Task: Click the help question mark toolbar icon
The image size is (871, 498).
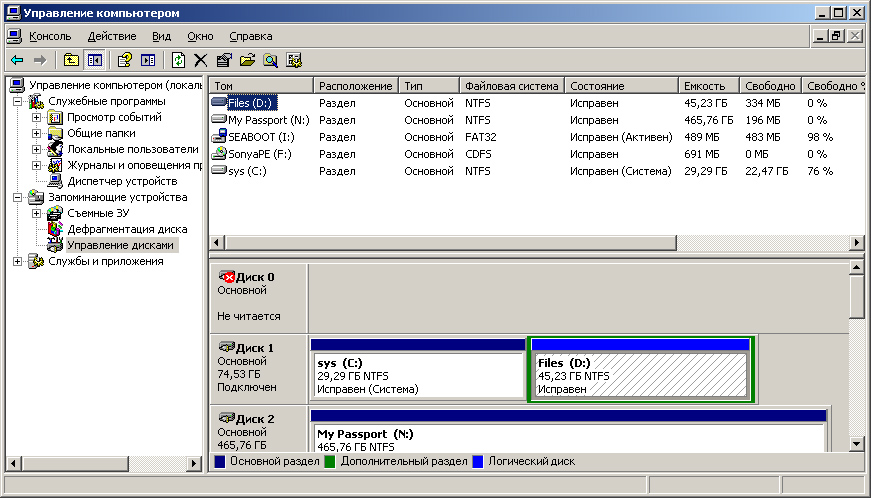Action: [x=125, y=60]
